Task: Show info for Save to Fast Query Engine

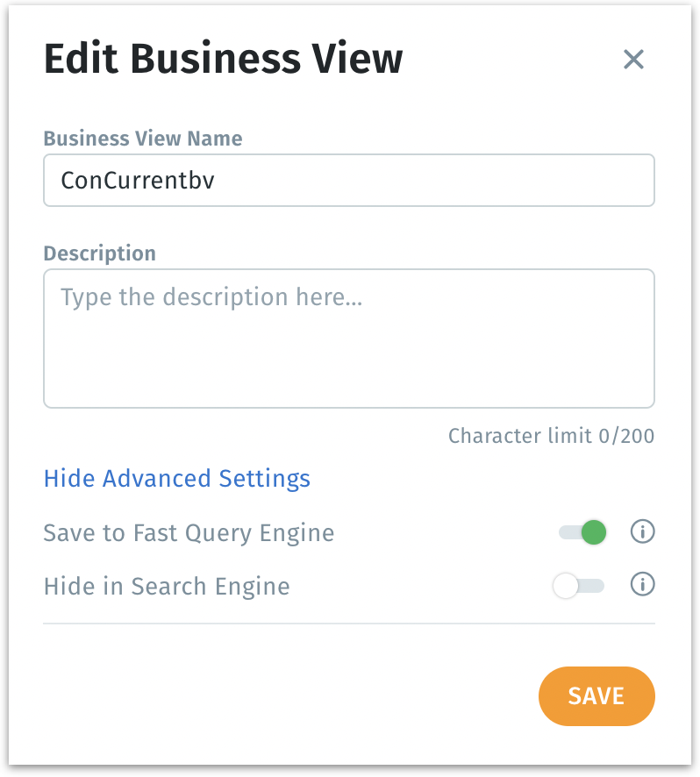Action: (x=643, y=531)
